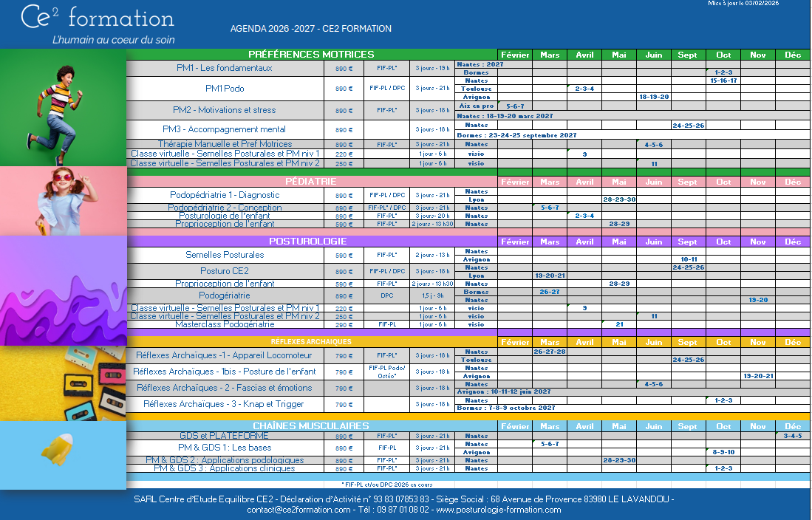Open PM3 - Accompagnement mental course
This screenshot has height=520, width=812.
click(x=225, y=129)
